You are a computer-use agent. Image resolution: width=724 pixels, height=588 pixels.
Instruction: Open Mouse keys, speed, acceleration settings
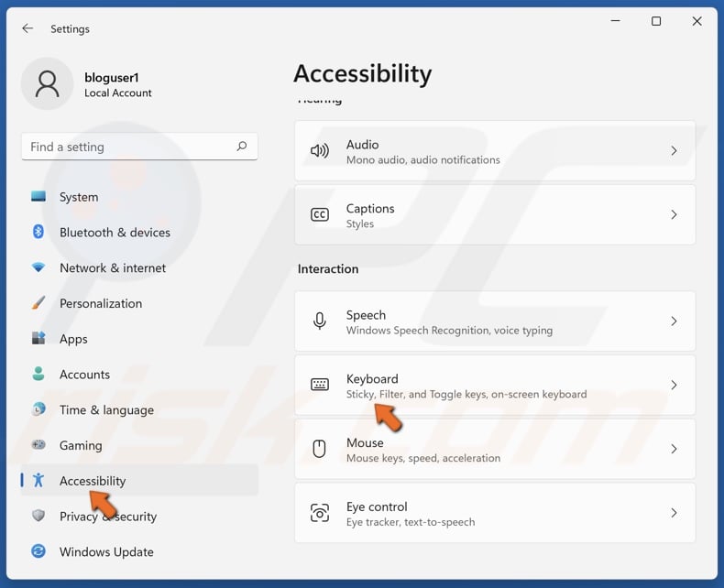(495, 449)
